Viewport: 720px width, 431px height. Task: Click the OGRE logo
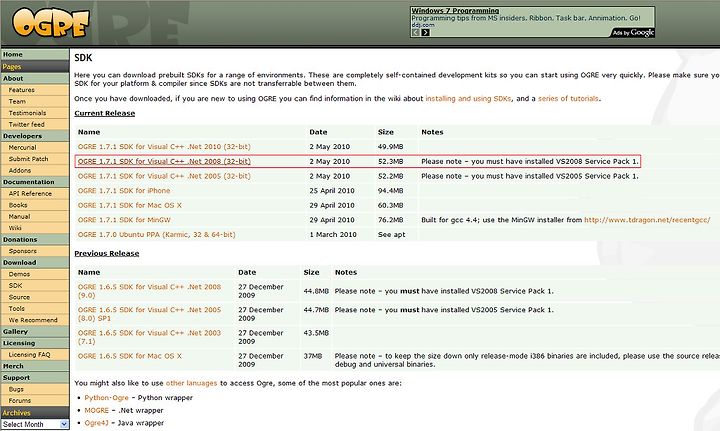tap(51, 22)
